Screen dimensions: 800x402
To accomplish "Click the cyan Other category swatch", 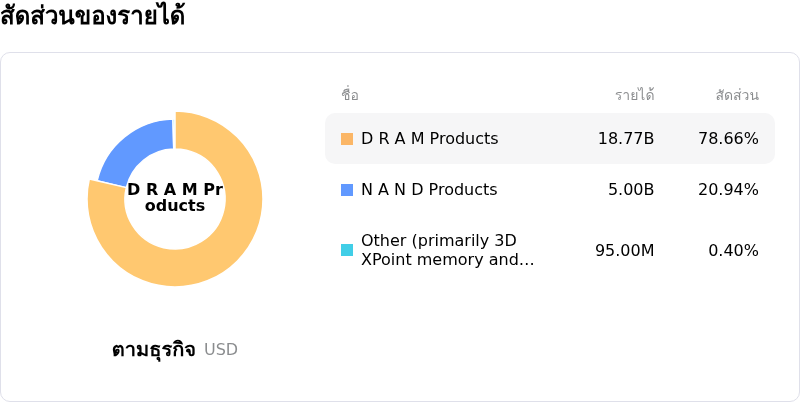I will 347,250.
